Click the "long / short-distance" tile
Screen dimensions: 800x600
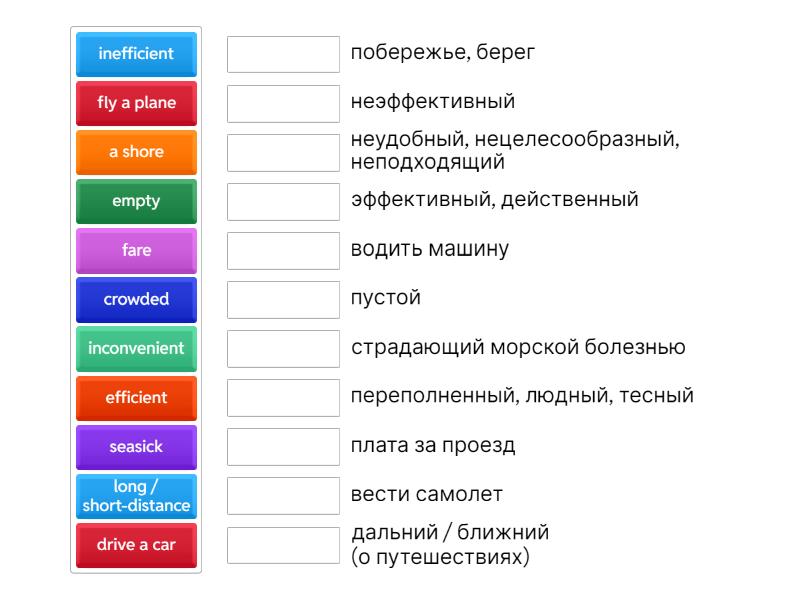(136, 496)
